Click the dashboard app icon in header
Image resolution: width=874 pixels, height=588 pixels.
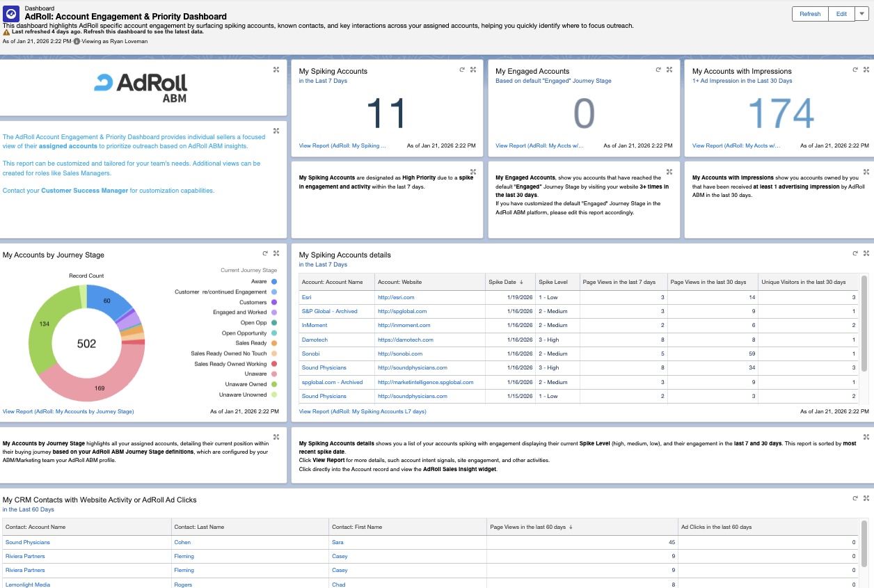[x=12, y=13]
